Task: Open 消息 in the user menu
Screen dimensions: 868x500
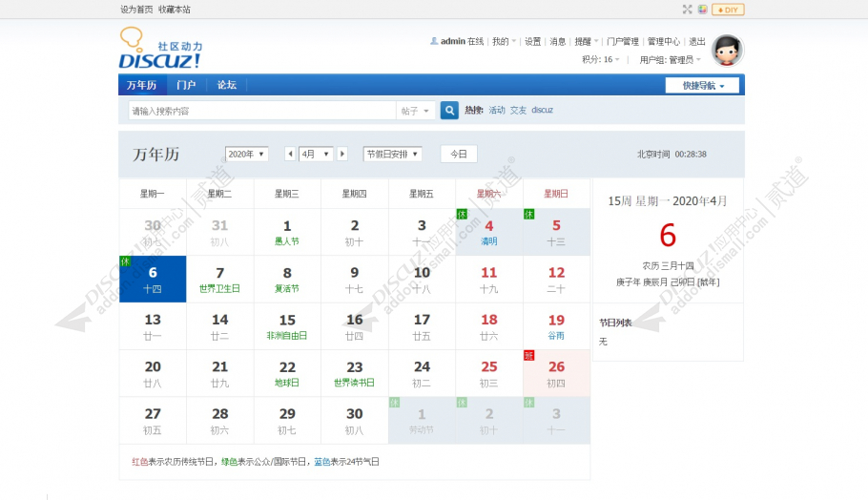Action: click(x=557, y=42)
